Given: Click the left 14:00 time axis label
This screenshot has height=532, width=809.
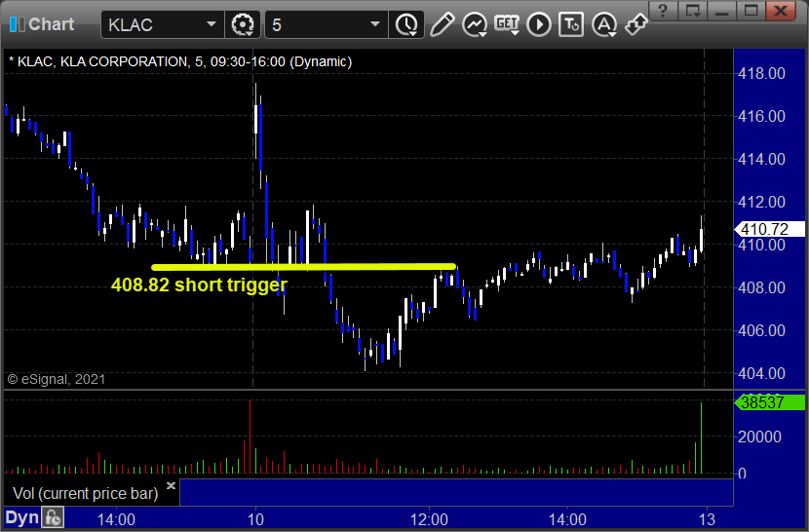Looking at the screenshot, I should [x=116, y=519].
